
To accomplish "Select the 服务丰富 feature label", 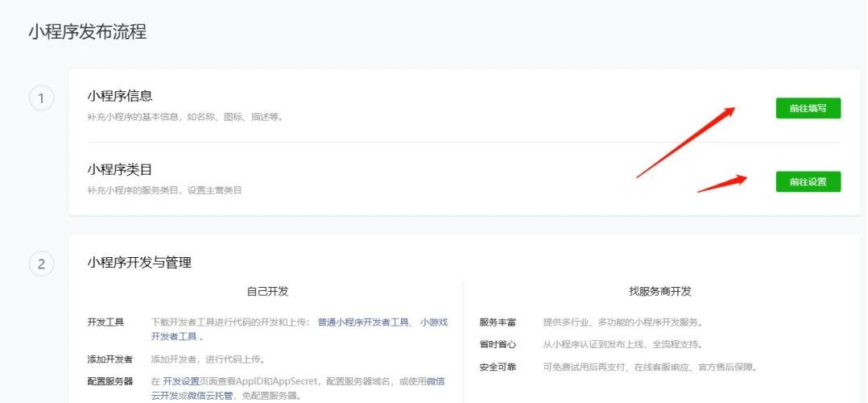I will click(x=498, y=322).
